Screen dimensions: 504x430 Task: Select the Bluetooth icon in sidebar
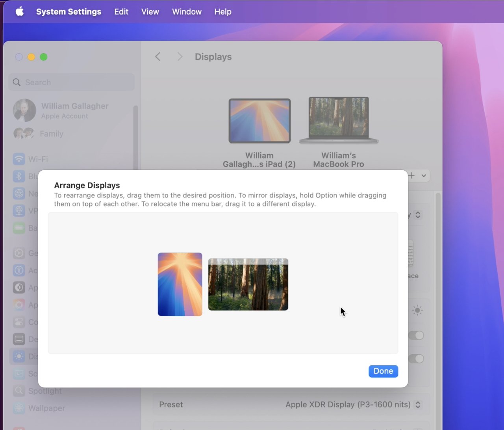pos(19,176)
